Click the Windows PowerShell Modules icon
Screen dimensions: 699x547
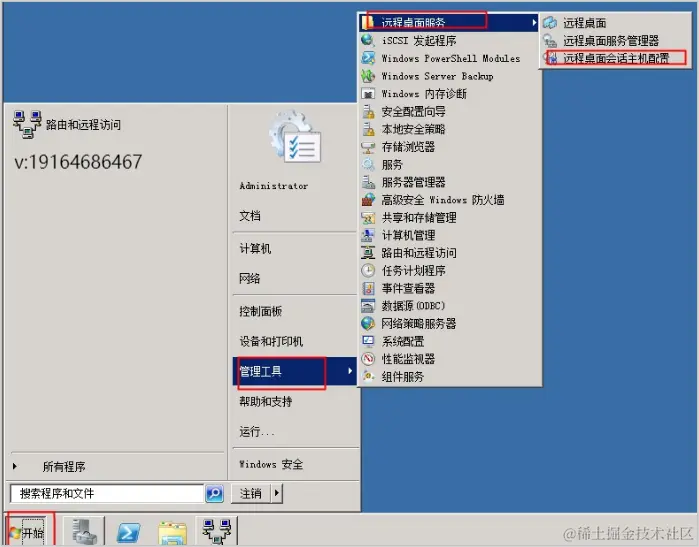tap(368, 58)
